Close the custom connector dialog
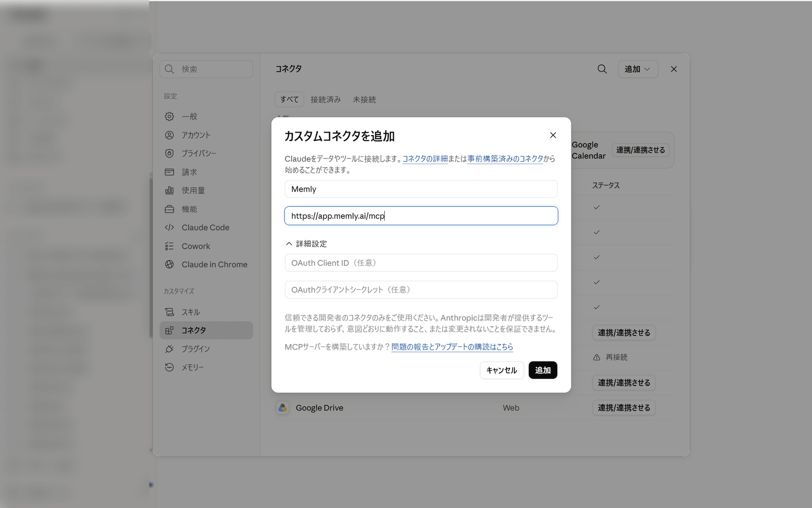The image size is (812, 508). click(553, 135)
